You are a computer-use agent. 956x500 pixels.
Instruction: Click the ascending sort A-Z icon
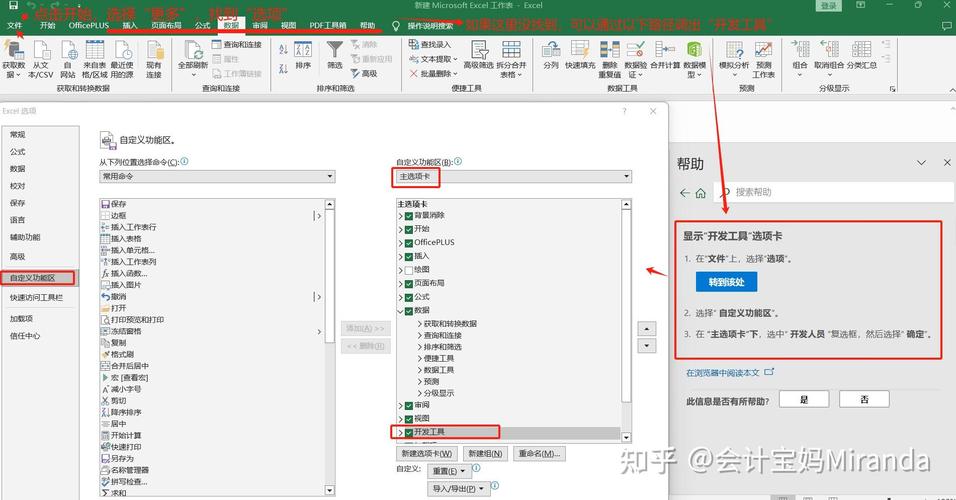tap(284, 50)
